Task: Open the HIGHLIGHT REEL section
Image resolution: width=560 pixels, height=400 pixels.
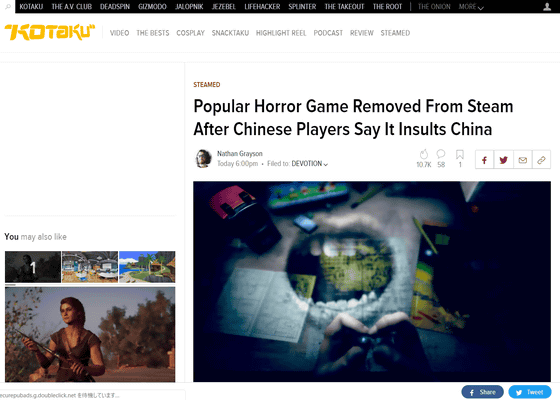Action: coord(281,33)
